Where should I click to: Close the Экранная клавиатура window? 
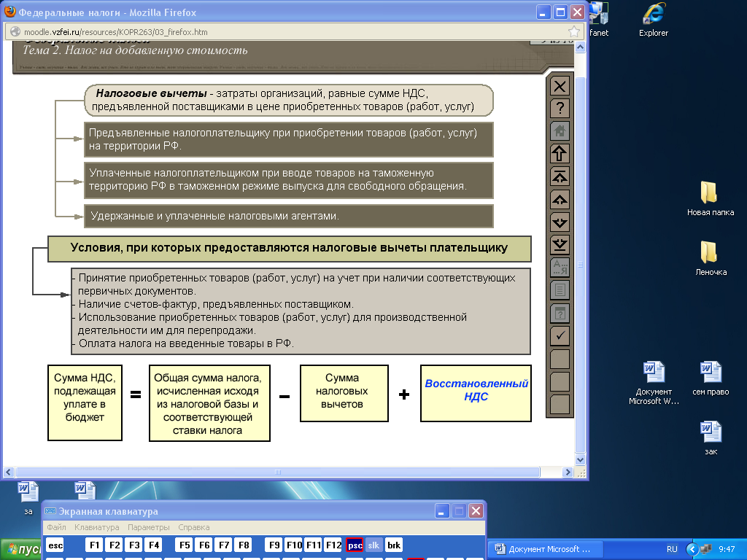coord(476,511)
